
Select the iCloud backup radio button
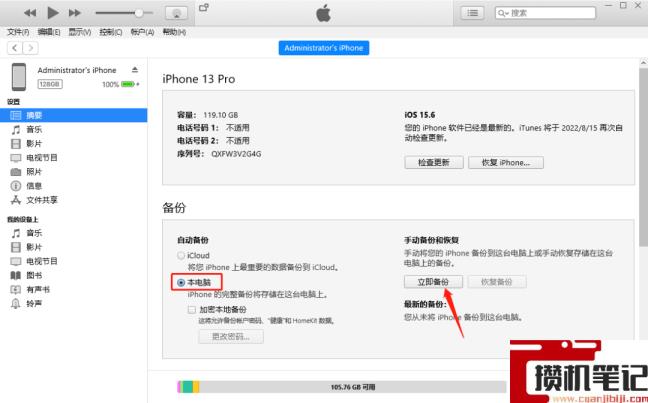[x=181, y=255]
